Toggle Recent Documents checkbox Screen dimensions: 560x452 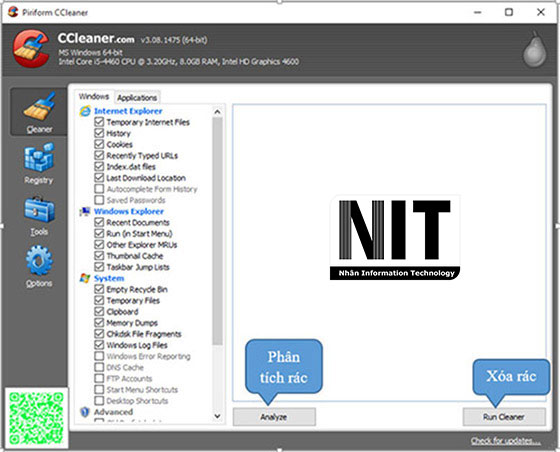click(x=99, y=222)
